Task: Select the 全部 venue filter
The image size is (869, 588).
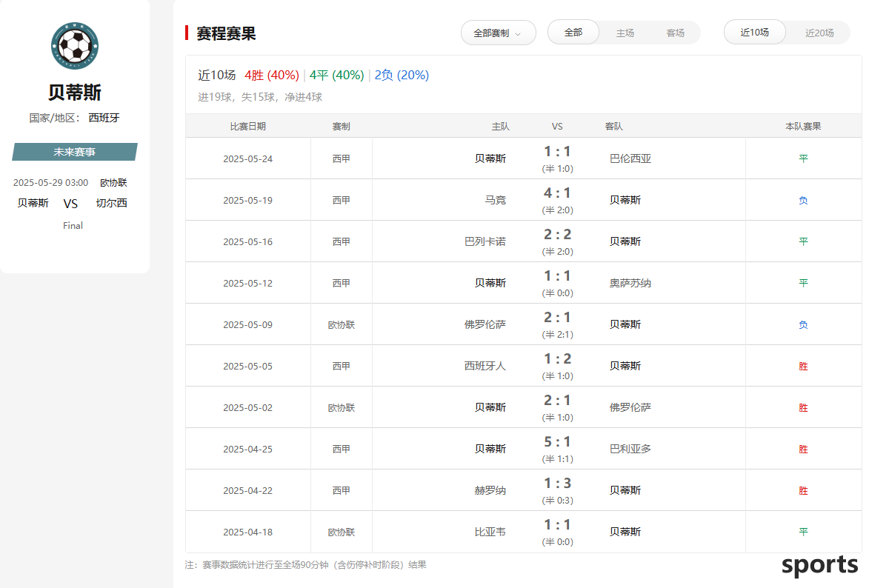Action: (573, 32)
